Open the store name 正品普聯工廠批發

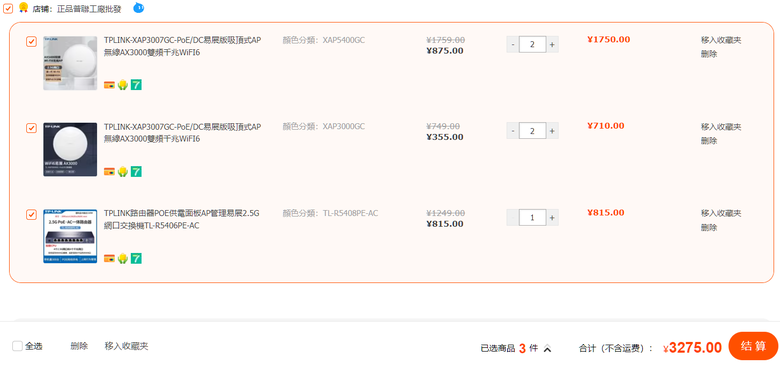(x=89, y=9)
